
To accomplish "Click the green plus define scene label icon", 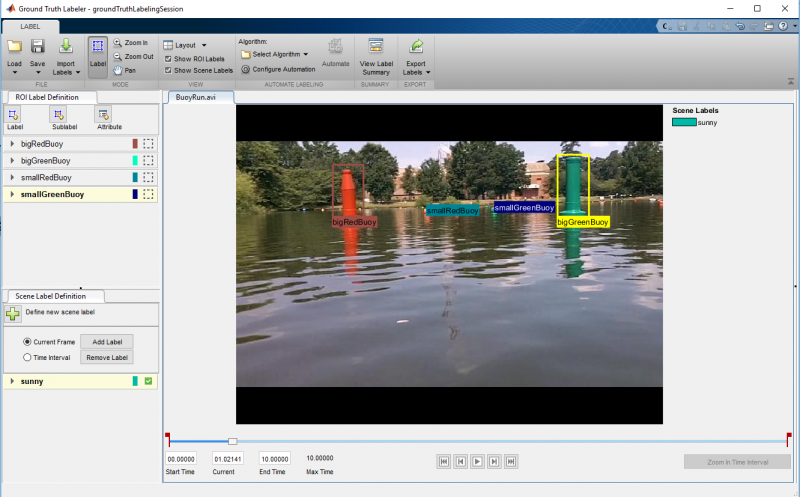I will point(13,314).
